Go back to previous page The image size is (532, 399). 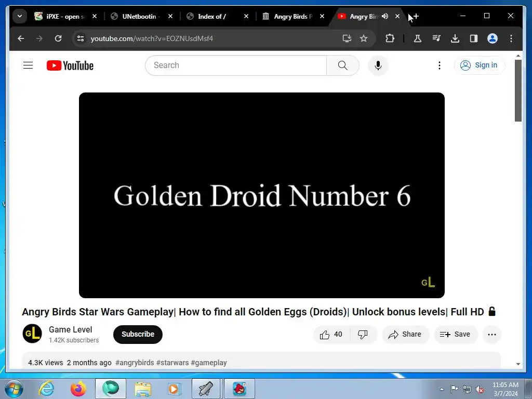[21, 38]
